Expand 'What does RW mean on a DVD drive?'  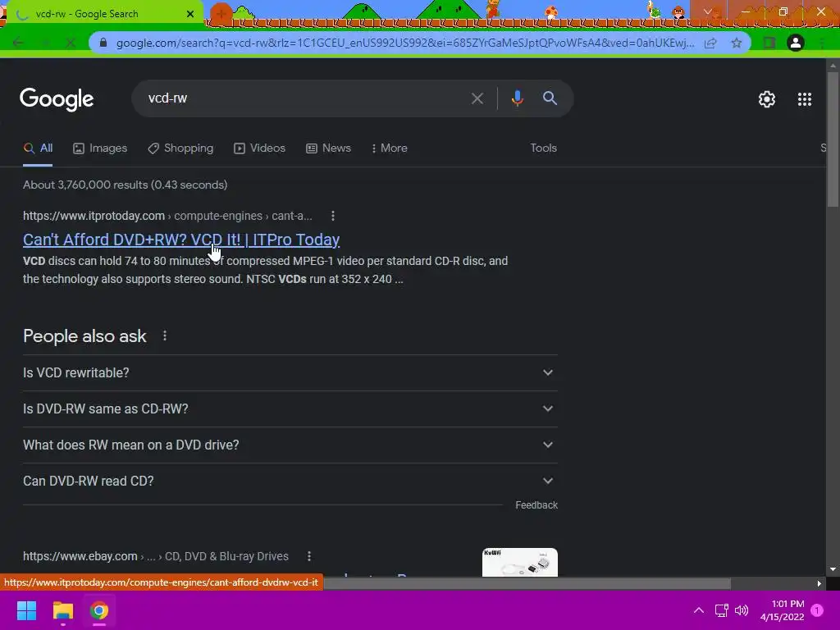coord(290,445)
